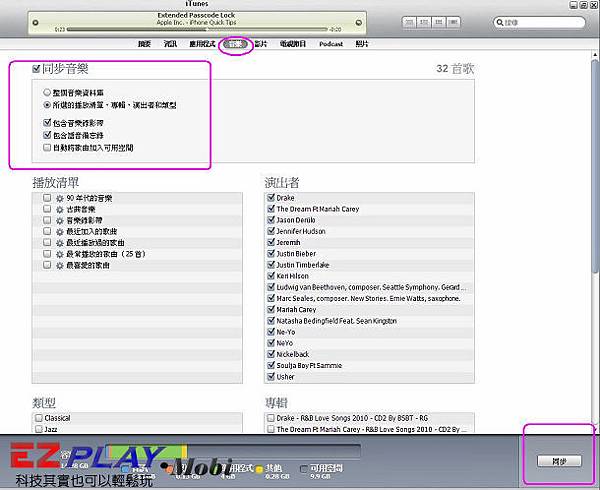
Task: Uncheck The Dream Ft Mariah Carey artist
Action: click(271, 208)
